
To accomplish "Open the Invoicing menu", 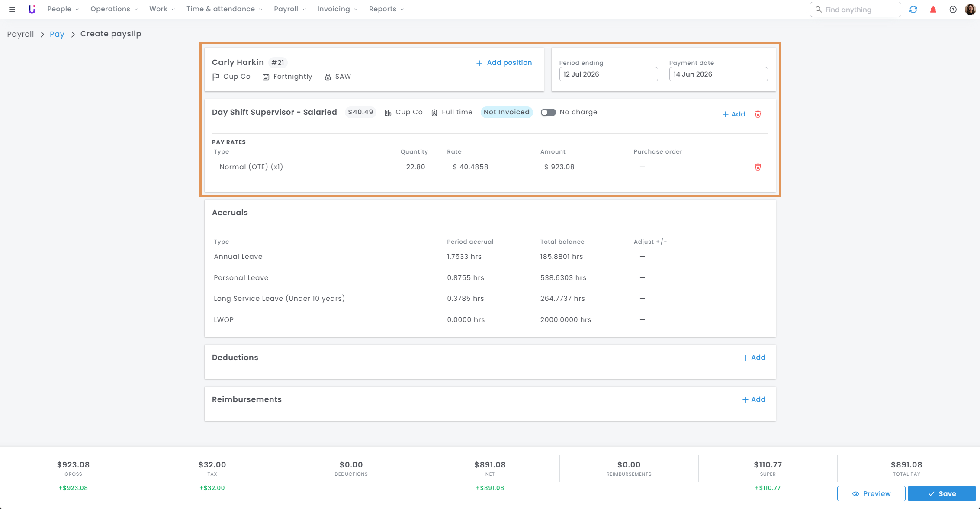I will pyautogui.click(x=337, y=9).
